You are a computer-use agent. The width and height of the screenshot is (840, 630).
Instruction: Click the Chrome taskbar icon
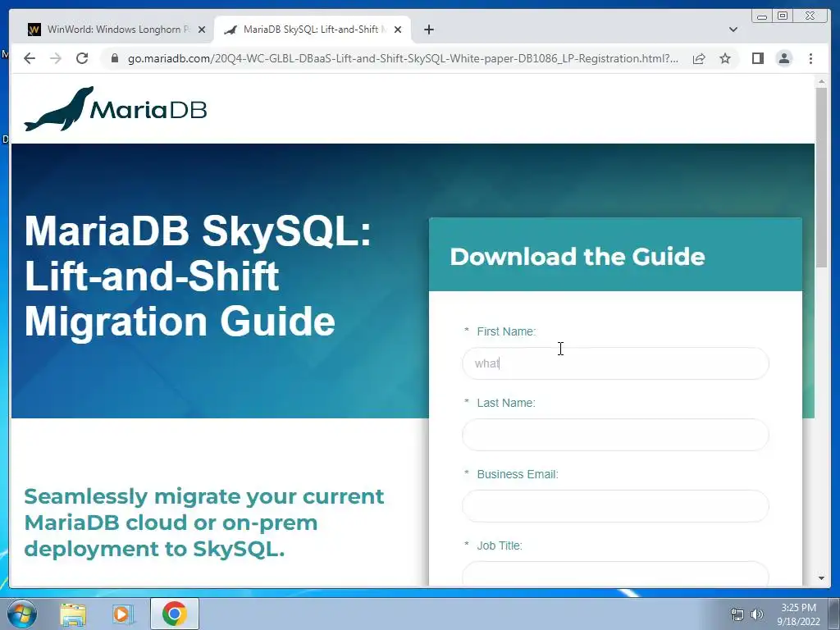coord(175,614)
